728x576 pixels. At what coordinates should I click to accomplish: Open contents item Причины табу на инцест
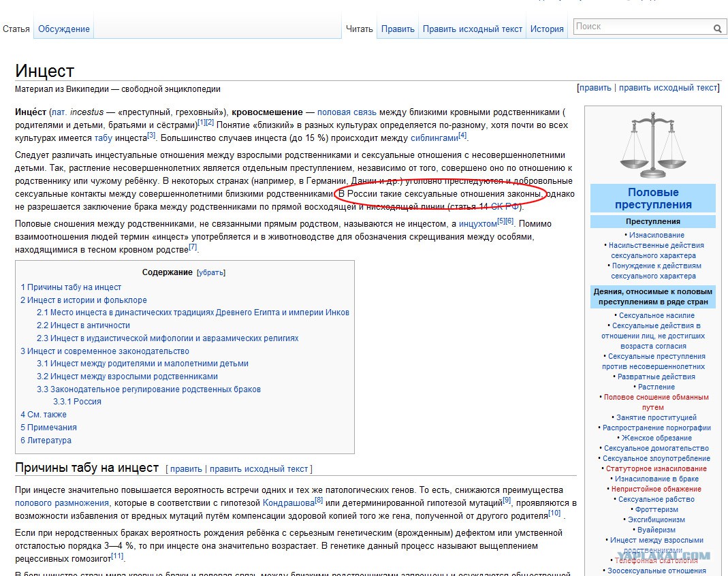pyautogui.click(x=71, y=287)
